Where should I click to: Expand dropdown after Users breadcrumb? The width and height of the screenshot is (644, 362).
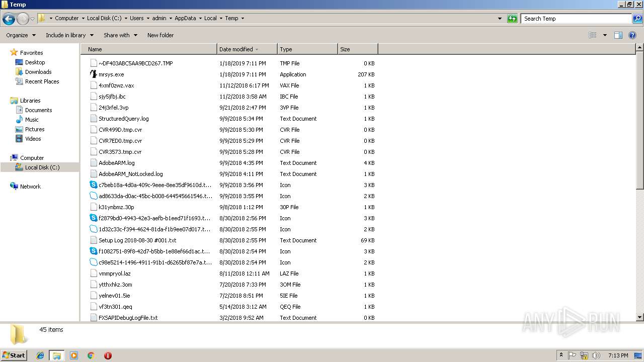(148, 18)
